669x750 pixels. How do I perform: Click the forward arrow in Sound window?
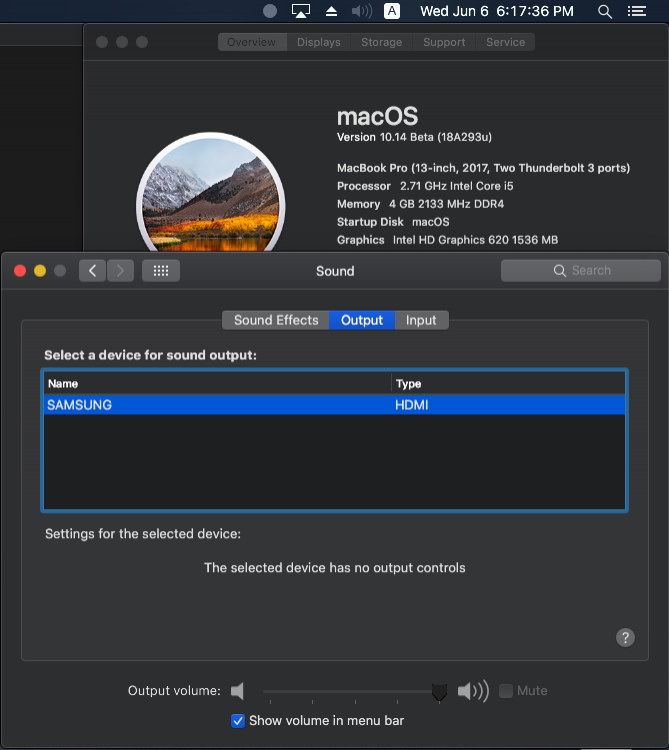pyautogui.click(x=120, y=271)
